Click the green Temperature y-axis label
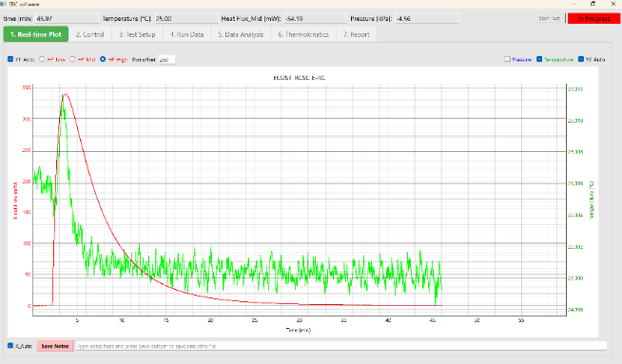622x364 pixels. click(x=592, y=200)
